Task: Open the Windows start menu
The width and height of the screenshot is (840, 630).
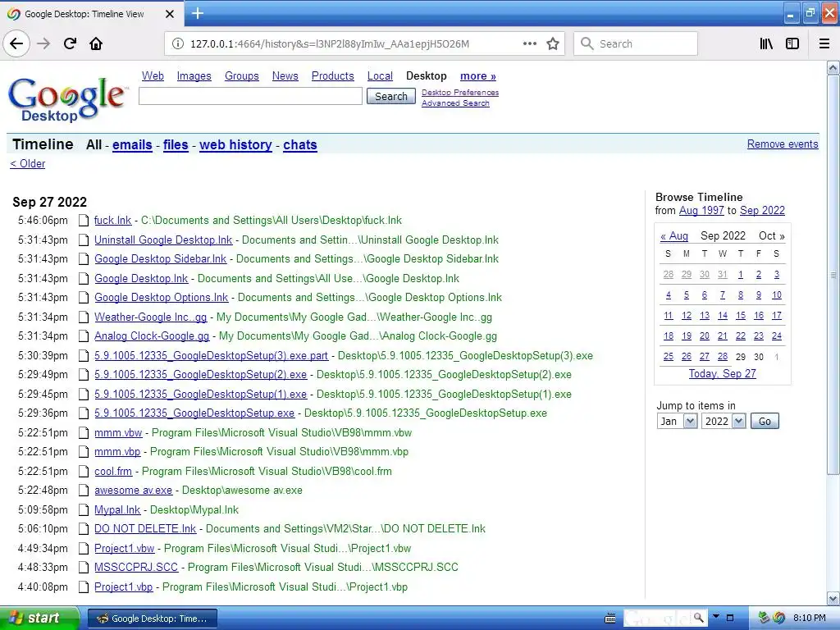Action: 39,618
